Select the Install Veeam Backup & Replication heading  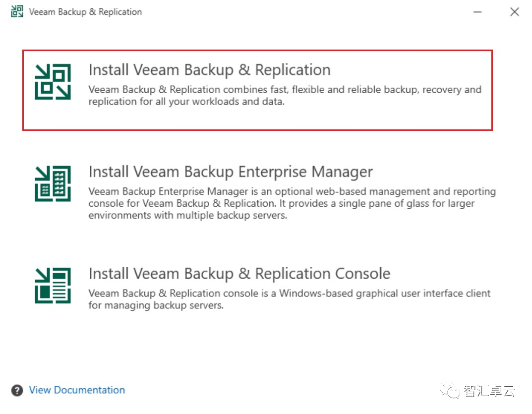(x=209, y=70)
